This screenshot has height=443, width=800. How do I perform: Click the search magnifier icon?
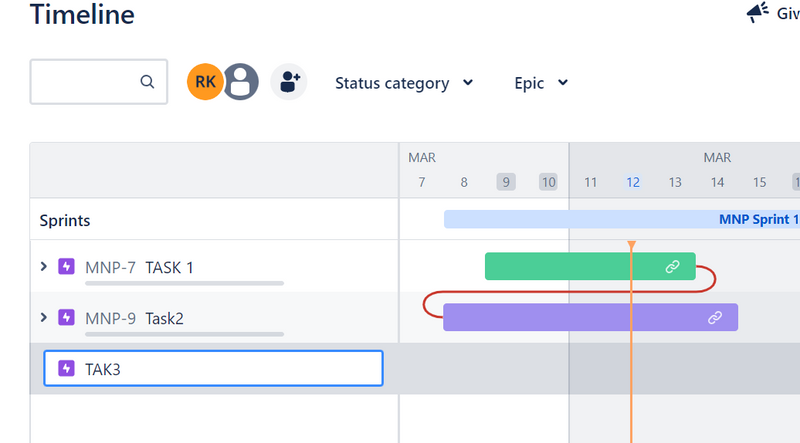(147, 82)
